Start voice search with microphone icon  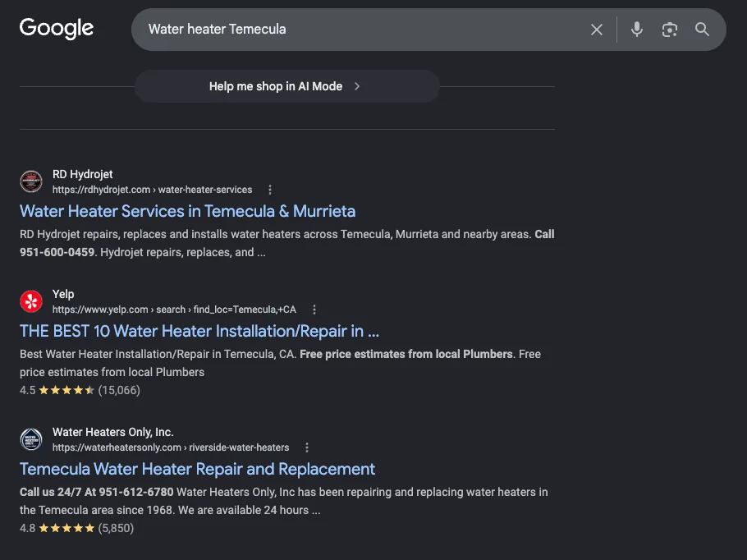[636, 30]
